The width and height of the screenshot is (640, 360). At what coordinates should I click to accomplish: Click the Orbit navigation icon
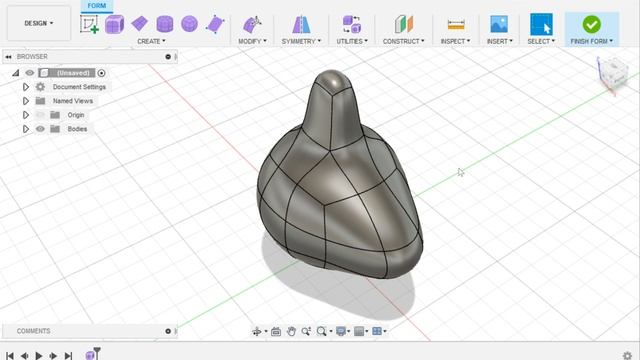coord(257,331)
